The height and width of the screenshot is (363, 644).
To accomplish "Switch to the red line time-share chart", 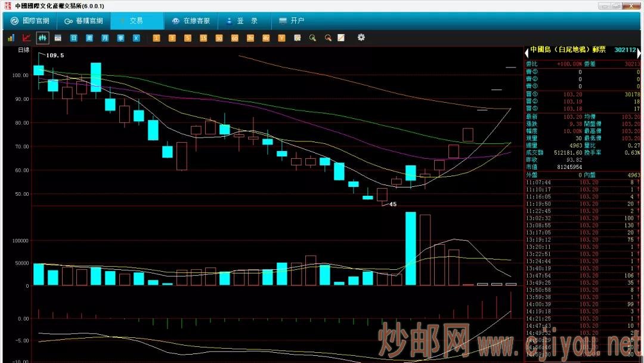I will [x=27, y=38].
